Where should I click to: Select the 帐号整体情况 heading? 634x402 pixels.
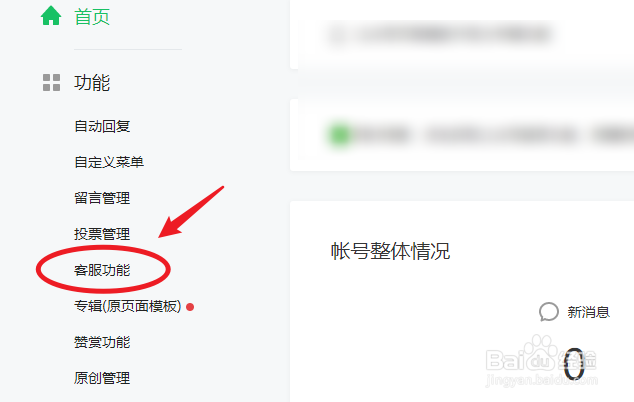390,251
